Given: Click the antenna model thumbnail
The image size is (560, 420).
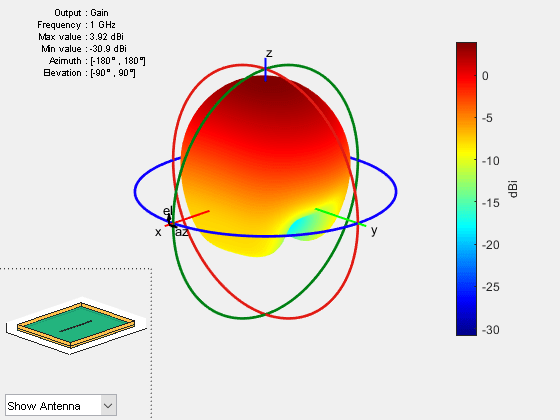Looking at the screenshot, I should coord(76,326).
